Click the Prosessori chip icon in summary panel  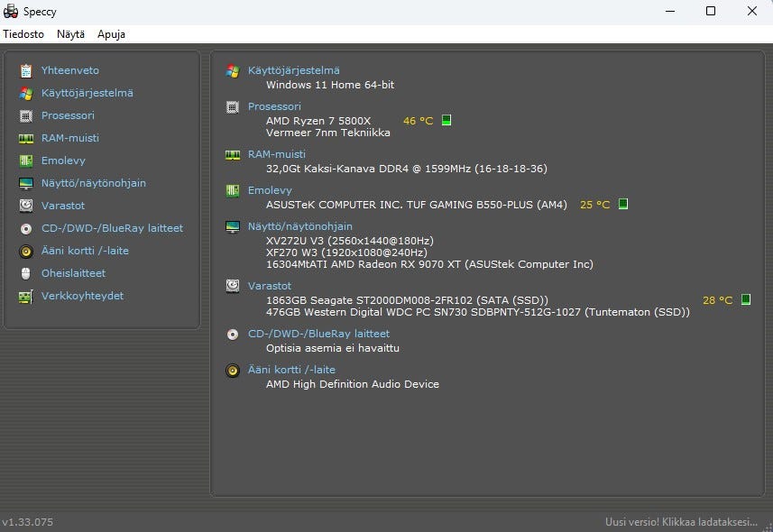tap(233, 107)
